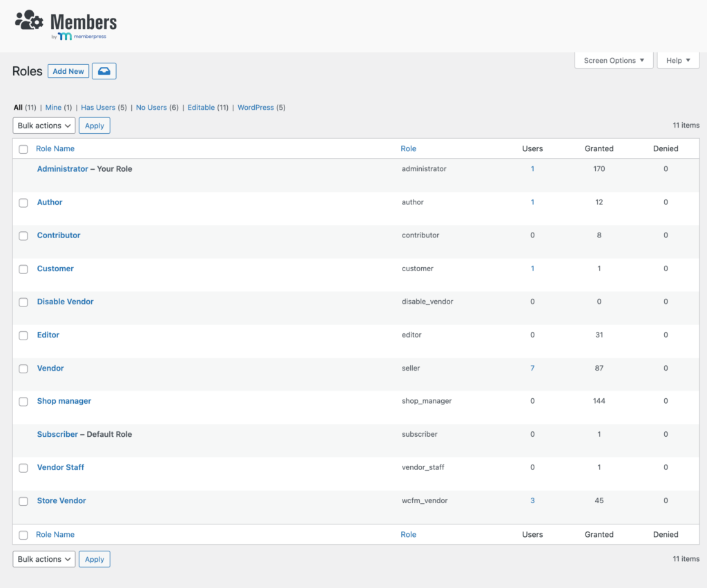707x588 pixels.
Task: Click the inbox icon button beside Add New
Action: tap(104, 71)
